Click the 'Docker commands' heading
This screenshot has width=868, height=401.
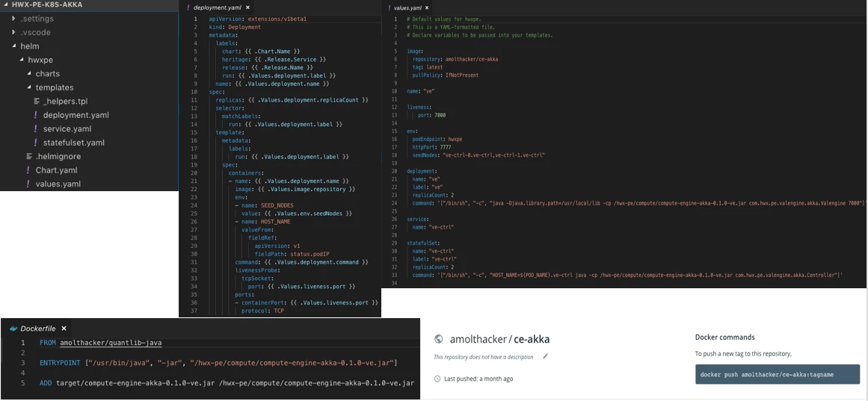point(724,338)
